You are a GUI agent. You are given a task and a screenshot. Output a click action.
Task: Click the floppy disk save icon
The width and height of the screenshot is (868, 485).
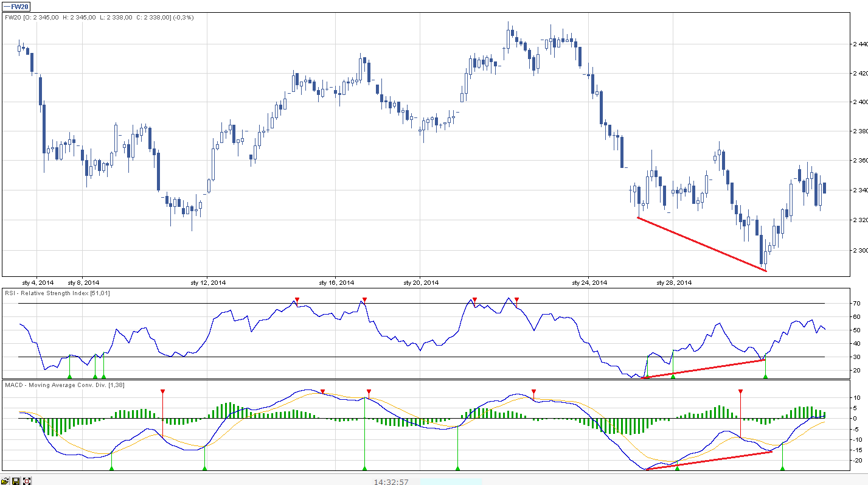(x=16, y=481)
